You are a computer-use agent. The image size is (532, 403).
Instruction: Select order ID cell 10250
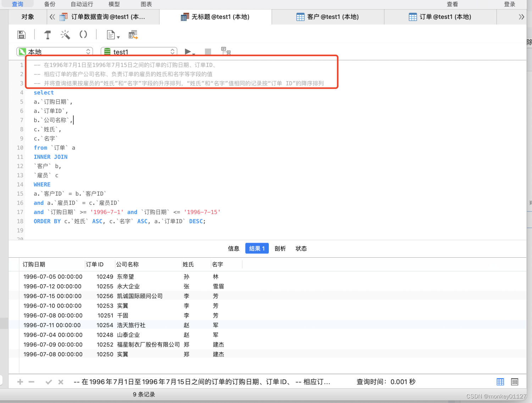(x=105, y=354)
